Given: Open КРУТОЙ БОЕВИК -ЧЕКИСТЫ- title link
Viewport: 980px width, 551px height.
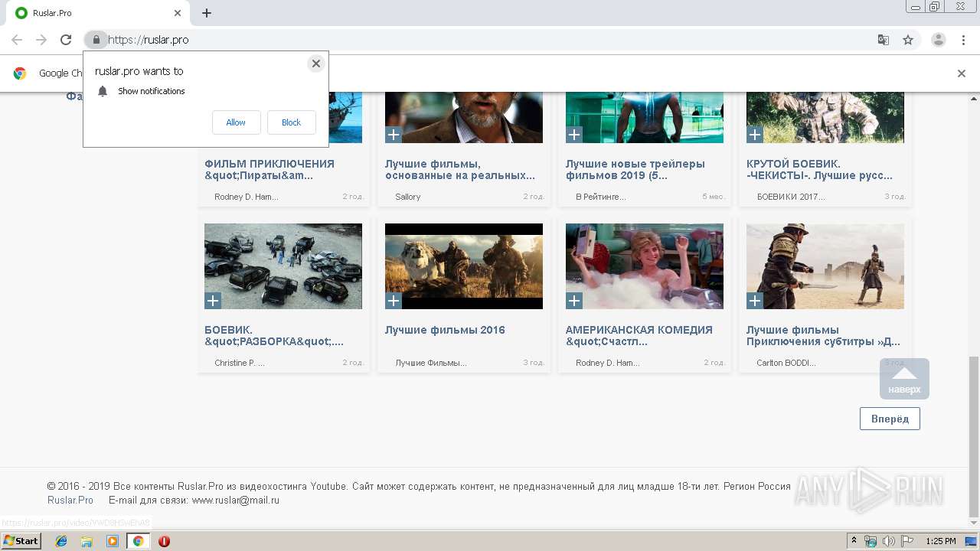Looking at the screenshot, I should pos(819,169).
